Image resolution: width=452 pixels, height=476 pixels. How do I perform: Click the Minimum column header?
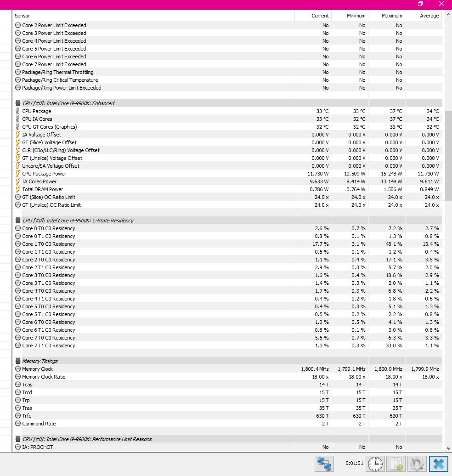tap(350, 16)
